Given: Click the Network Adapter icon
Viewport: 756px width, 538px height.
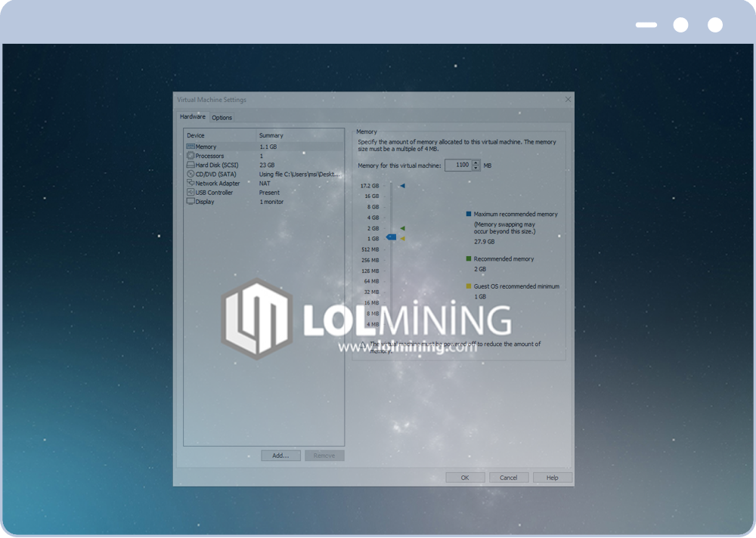Looking at the screenshot, I should [x=191, y=183].
